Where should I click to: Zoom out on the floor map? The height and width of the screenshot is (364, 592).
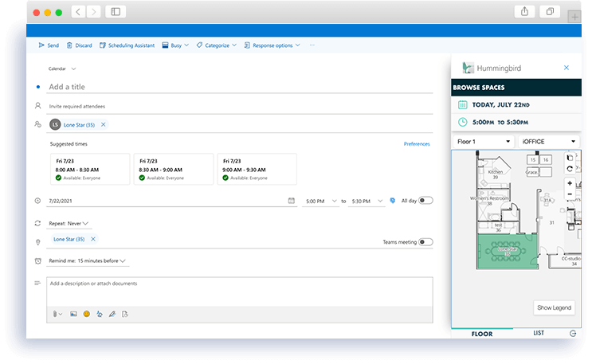pyautogui.click(x=570, y=194)
